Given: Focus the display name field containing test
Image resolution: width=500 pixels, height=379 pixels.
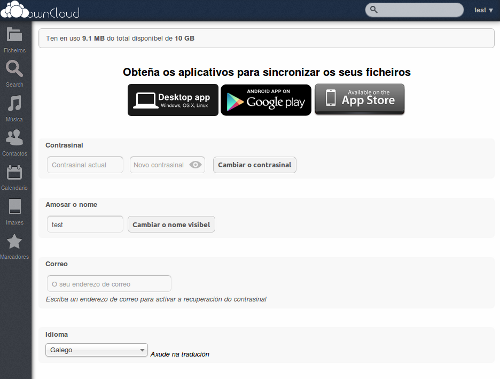Looking at the screenshot, I should pyautogui.click(x=85, y=224).
